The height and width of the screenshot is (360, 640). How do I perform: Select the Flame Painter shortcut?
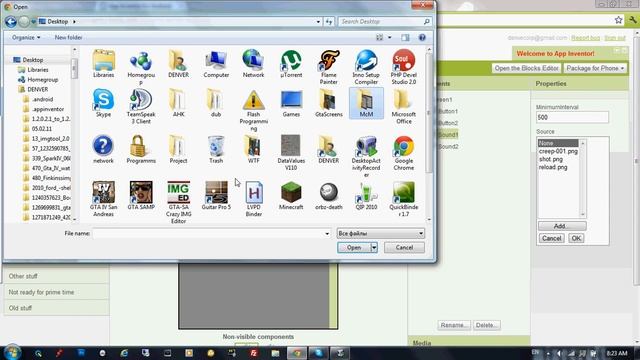pos(329,67)
